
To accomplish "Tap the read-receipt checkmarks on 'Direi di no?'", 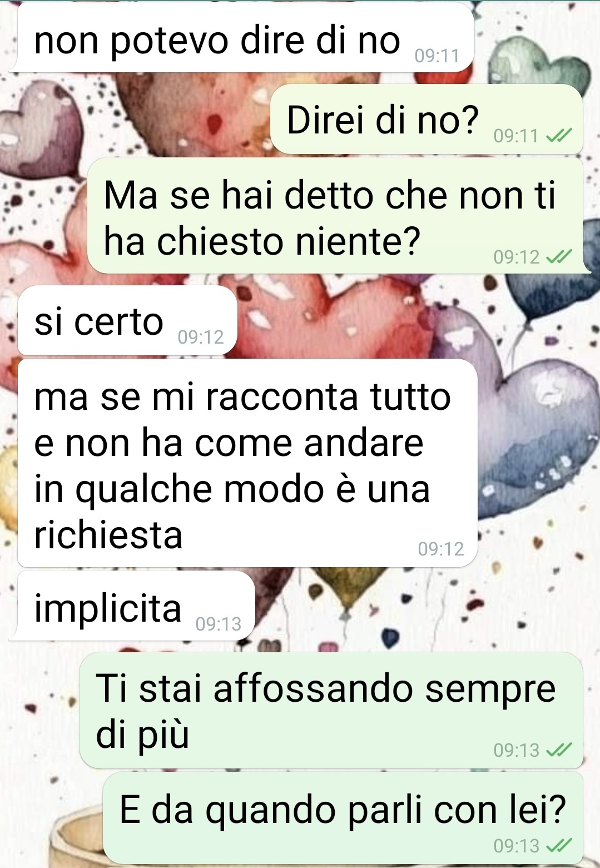I will 558,135.
